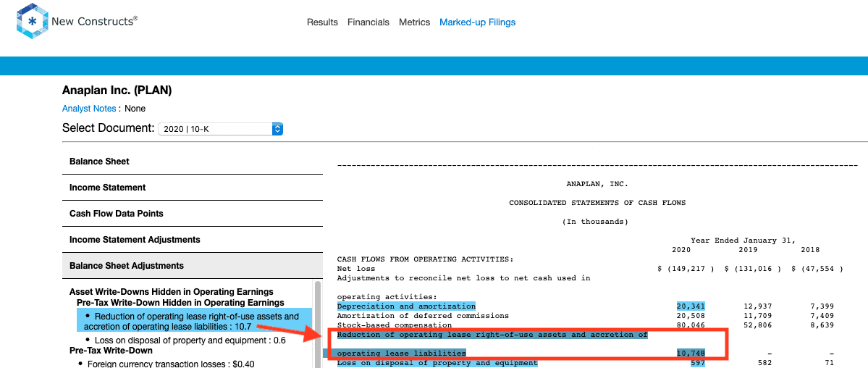
Task: Collapse Balance Sheet Adjustments section
Action: tap(192, 265)
